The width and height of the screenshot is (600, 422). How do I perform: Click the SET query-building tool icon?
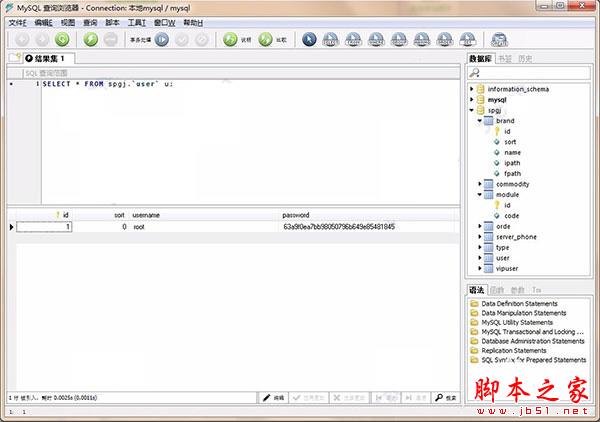coord(467,39)
